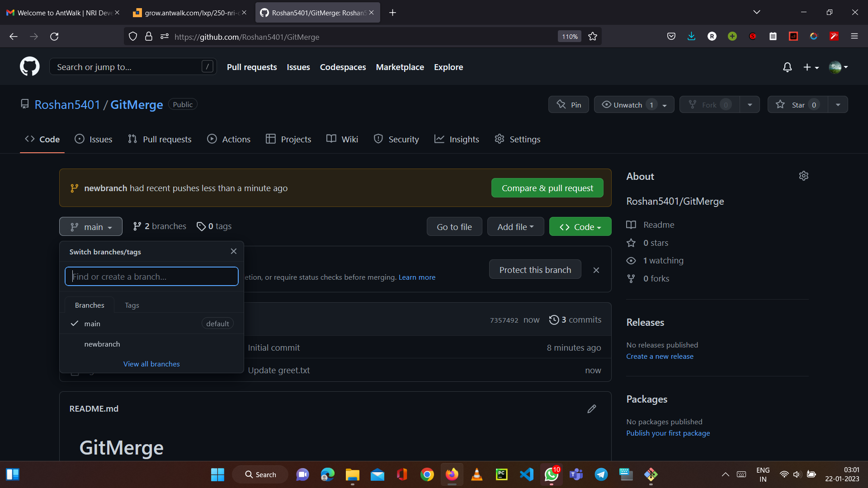The image size is (868, 488).
Task: Open the Marketplace menu item
Action: pyautogui.click(x=400, y=67)
